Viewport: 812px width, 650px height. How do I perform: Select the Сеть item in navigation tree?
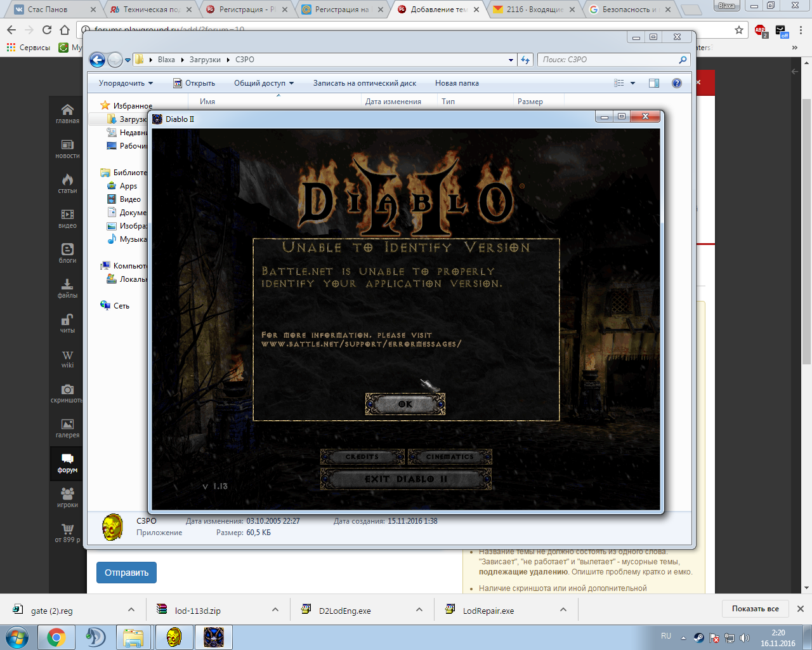pos(121,306)
